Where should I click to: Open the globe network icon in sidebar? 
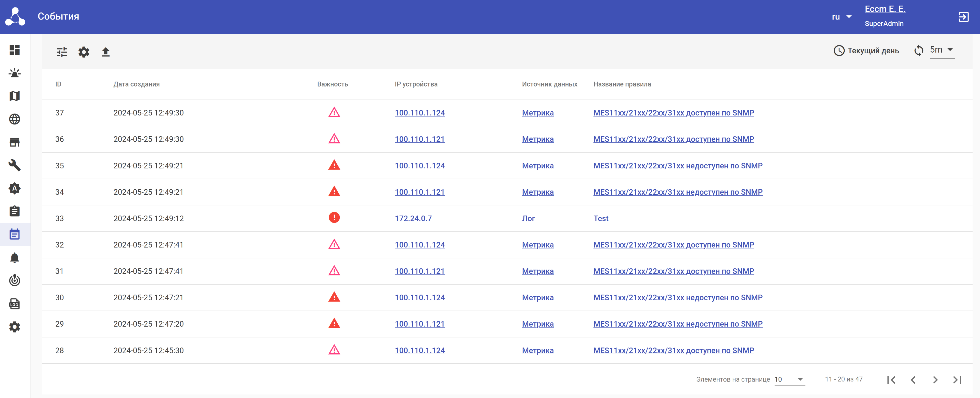[x=14, y=119]
